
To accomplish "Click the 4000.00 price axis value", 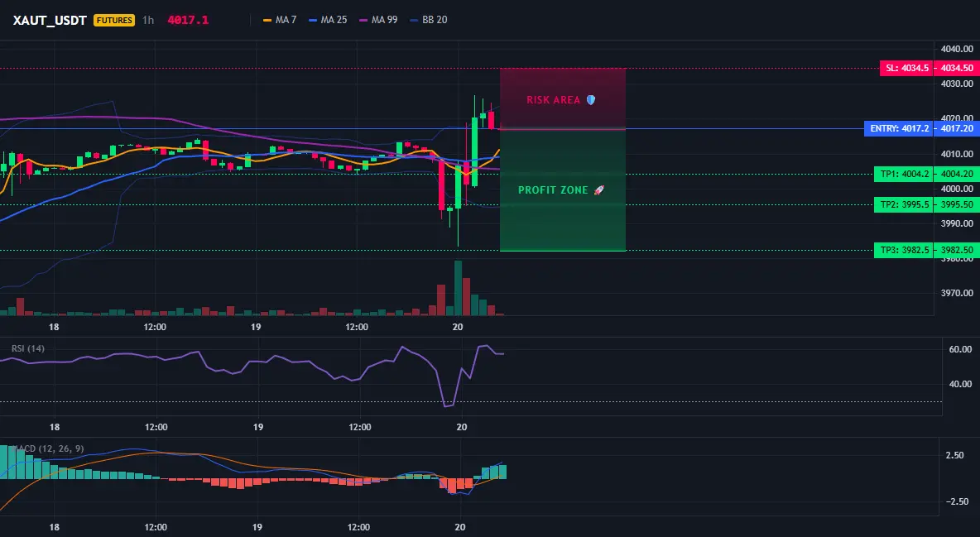I will (x=957, y=189).
